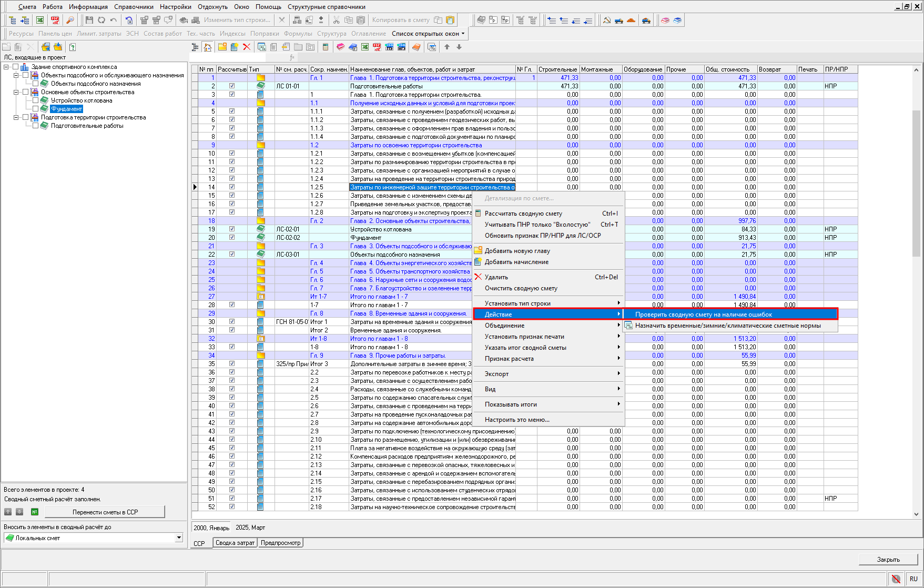The height and width of the screenshot is (588, 924).
Task: Click the yellow new chapter folder icon above the table
Action: 222,47
